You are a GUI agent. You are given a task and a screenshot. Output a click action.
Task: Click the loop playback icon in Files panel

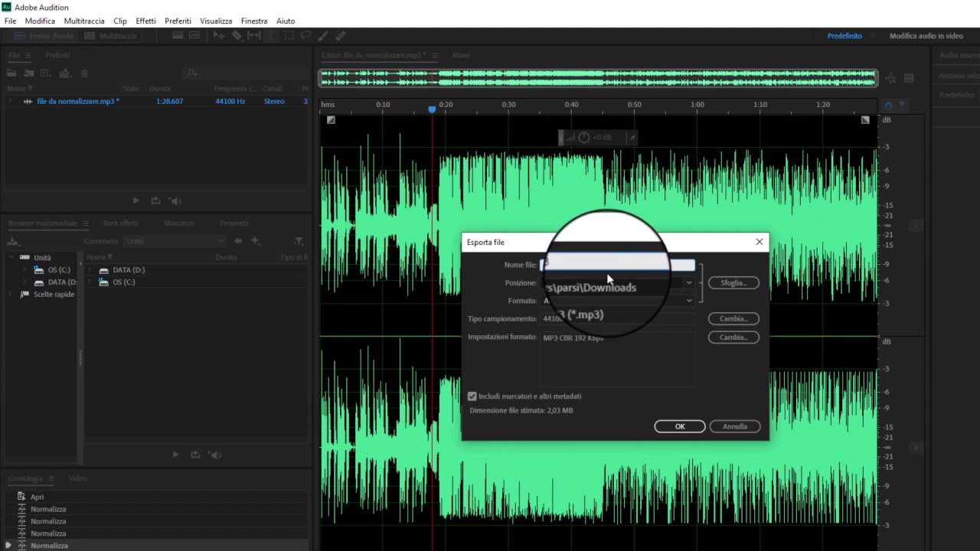(155, 201)
